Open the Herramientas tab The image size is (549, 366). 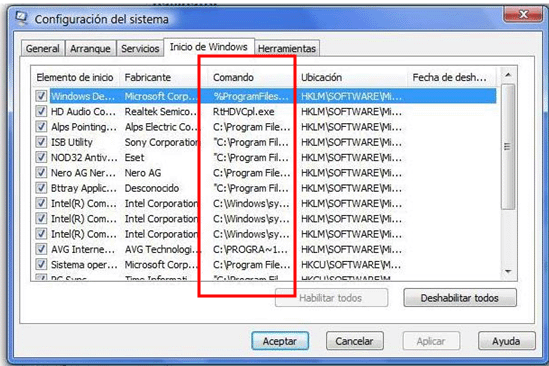coord(287,48)
